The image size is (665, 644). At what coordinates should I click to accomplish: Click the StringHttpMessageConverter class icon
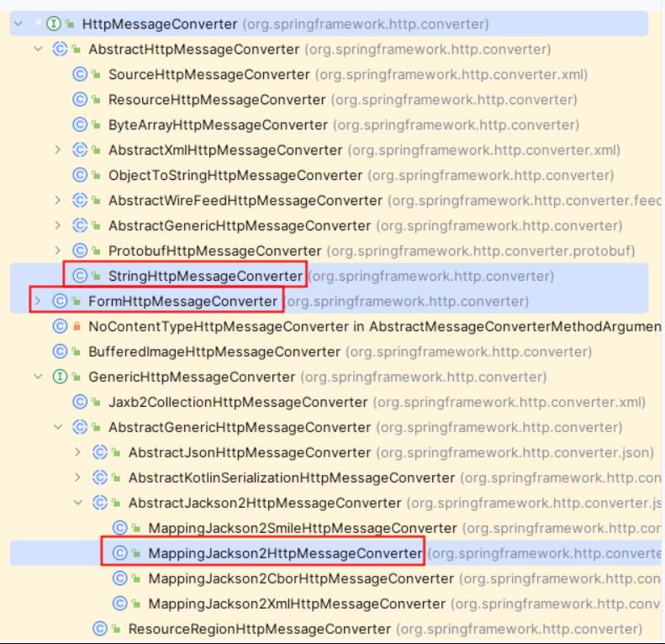coord(80,276)
